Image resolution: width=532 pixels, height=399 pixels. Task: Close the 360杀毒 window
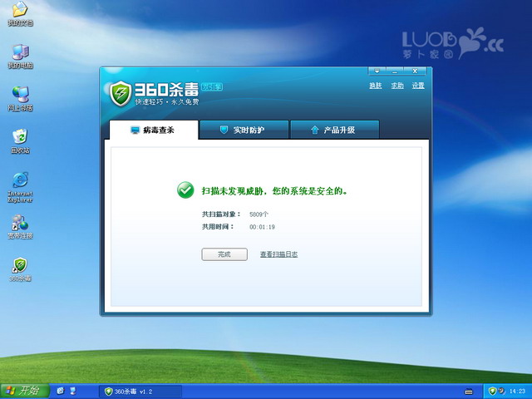coord(415,71)
